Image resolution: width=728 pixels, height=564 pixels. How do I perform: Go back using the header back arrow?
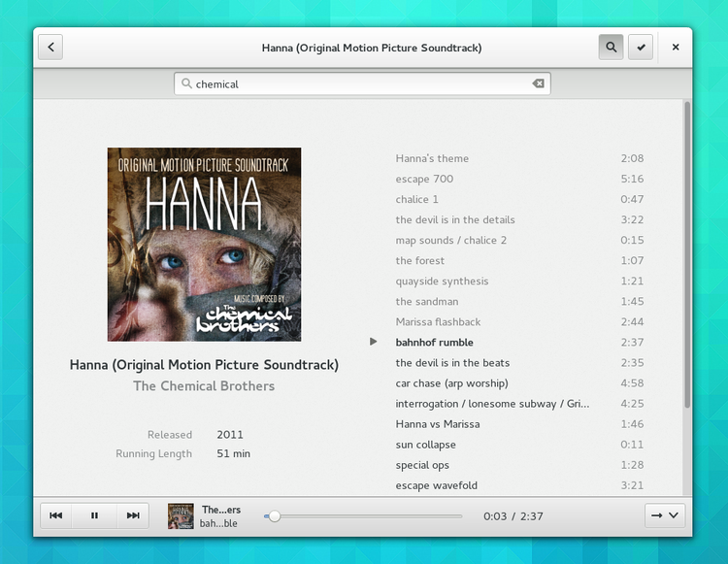click(x=50, y=48)
